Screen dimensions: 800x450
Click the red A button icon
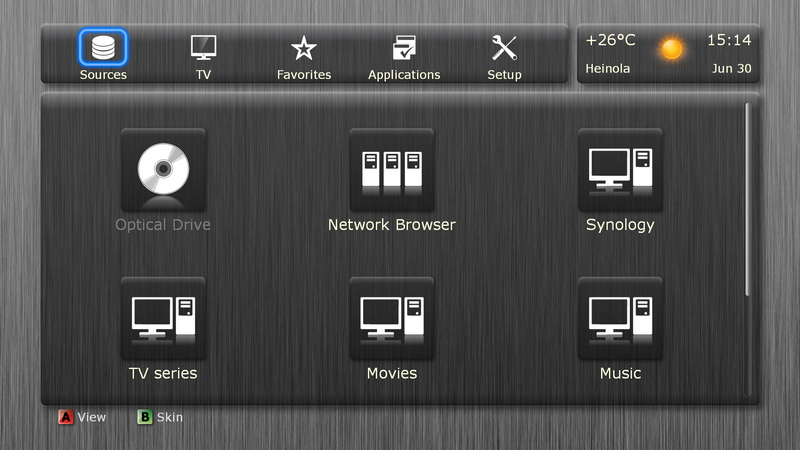coord(65,417)
